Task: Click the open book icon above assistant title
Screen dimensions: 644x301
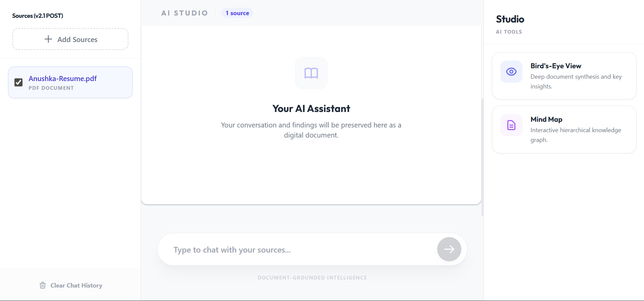Action: pyautogui.click(x=311, y=73)
